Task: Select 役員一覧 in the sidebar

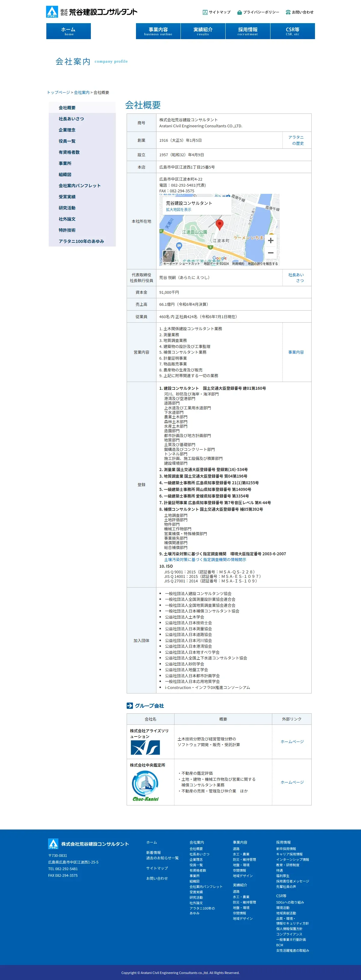Action: [82, 141]
